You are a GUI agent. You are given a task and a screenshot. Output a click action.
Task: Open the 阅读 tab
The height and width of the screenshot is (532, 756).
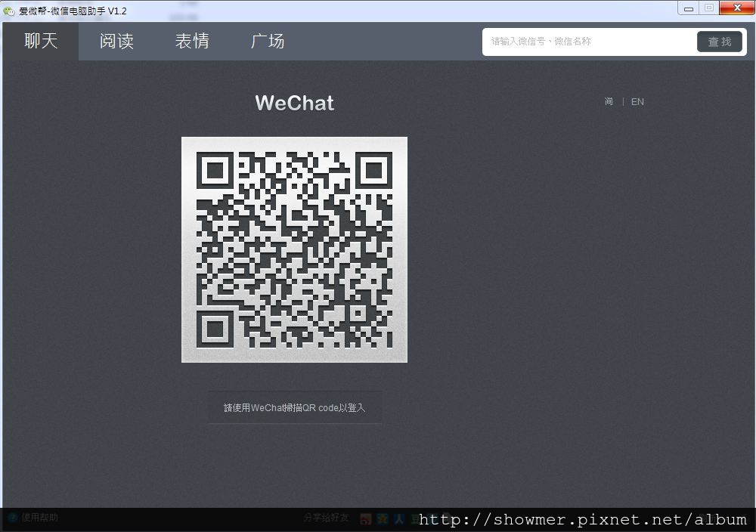[x=116, y=41]
